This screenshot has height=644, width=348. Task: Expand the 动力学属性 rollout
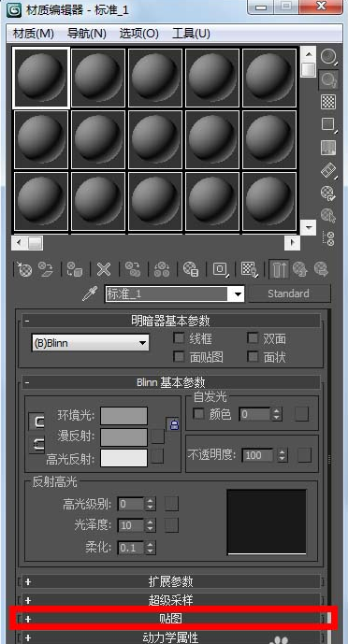pyautogui.click(x=171, y=637)
